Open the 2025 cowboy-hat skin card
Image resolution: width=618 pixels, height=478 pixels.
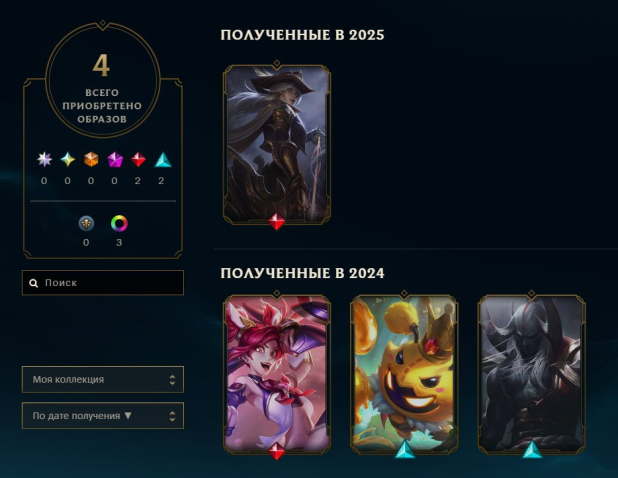277,145
